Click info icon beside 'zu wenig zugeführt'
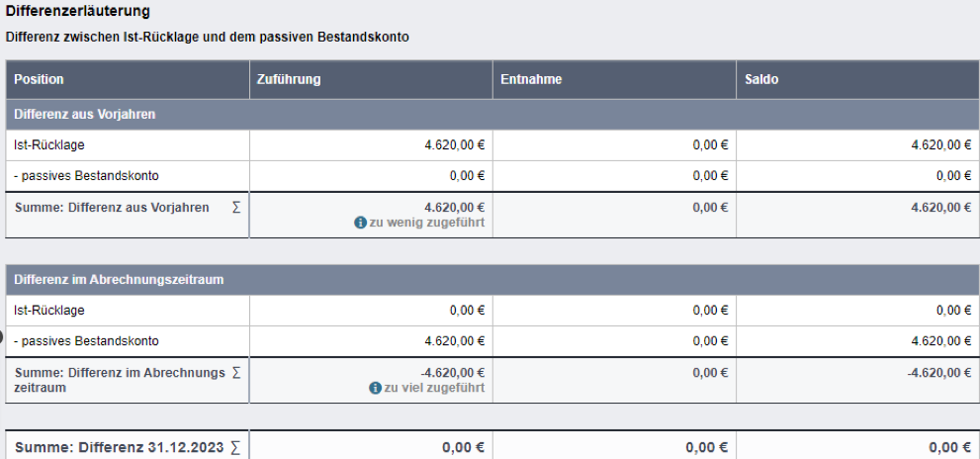 pyautogui.click(x=360, y=222)
